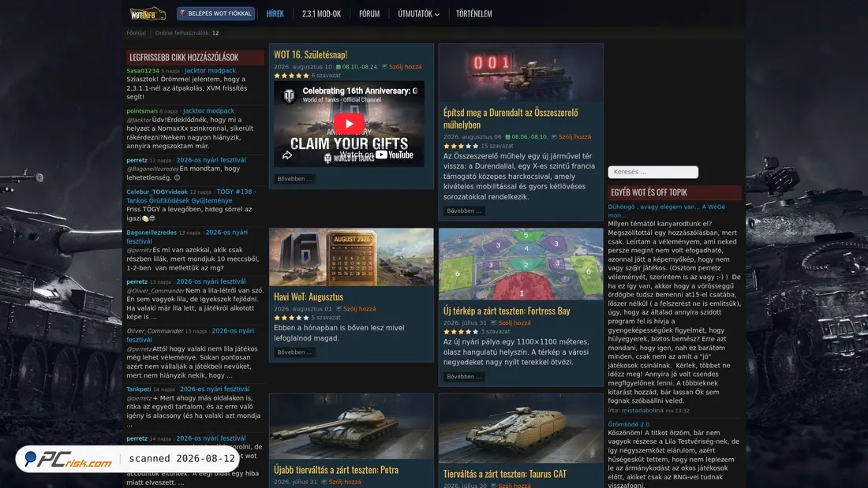
Task: Open the Dühöngő, avagy elegem van topic
Action: pyautogui.click(x=667, y=210)
